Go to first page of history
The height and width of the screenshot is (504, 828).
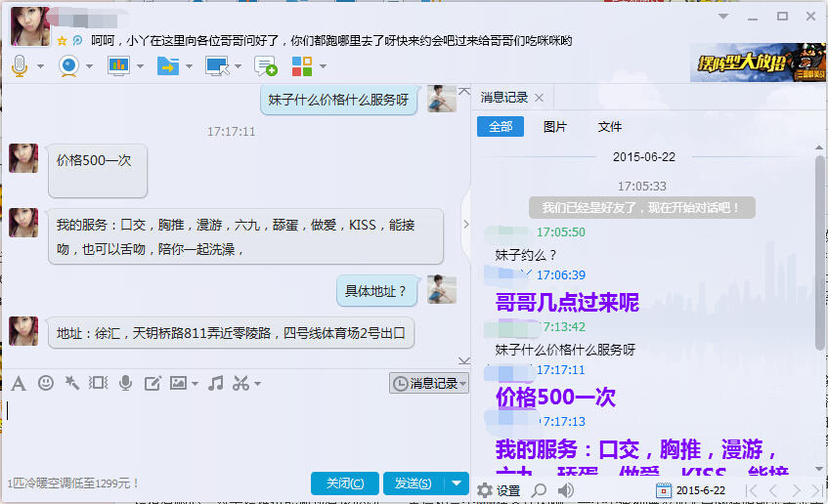click(x=752, y=490)
